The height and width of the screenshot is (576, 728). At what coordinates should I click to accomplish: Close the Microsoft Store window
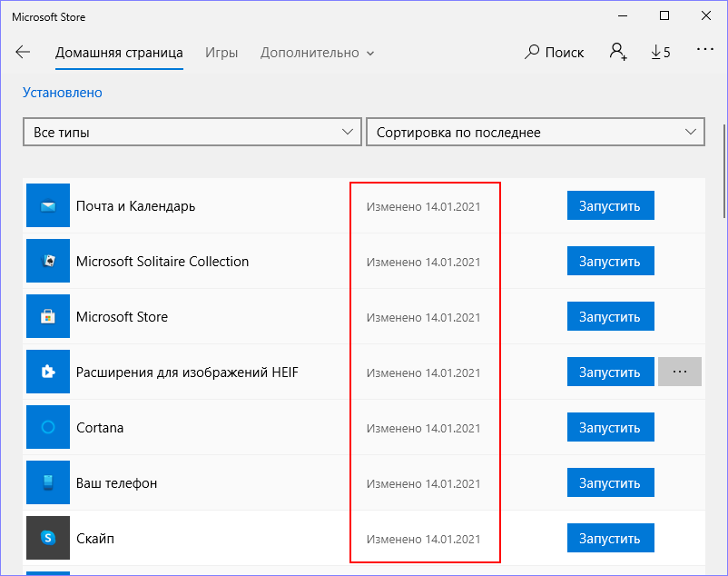click(x=706, y=15)
